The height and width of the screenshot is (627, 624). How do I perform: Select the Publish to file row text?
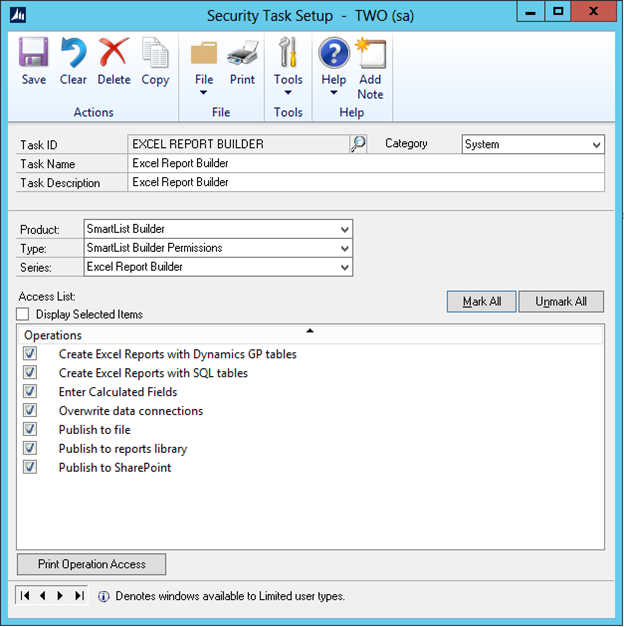pyautogui.click(x=95, y=429)
